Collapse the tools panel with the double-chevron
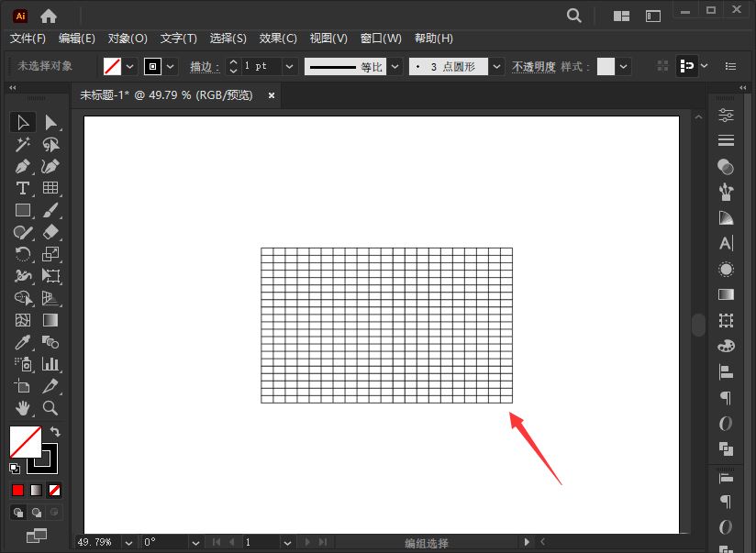This screenshot has height=553, width=756. pos(11,85)
